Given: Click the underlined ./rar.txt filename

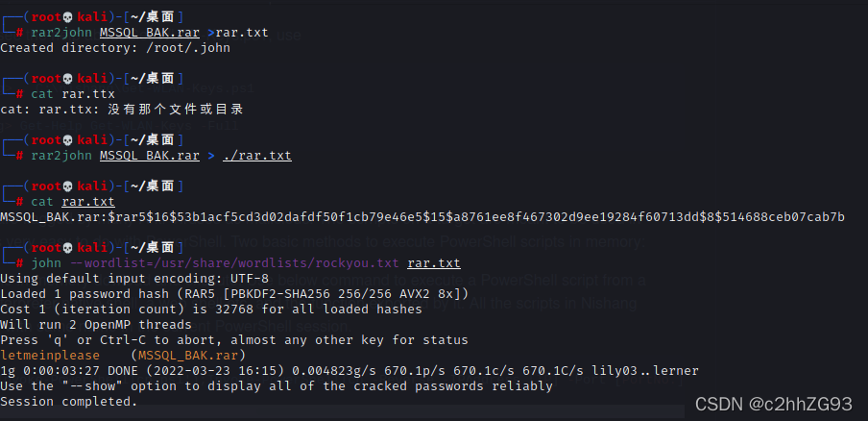Looking at the screenshot, I should 257,157.
